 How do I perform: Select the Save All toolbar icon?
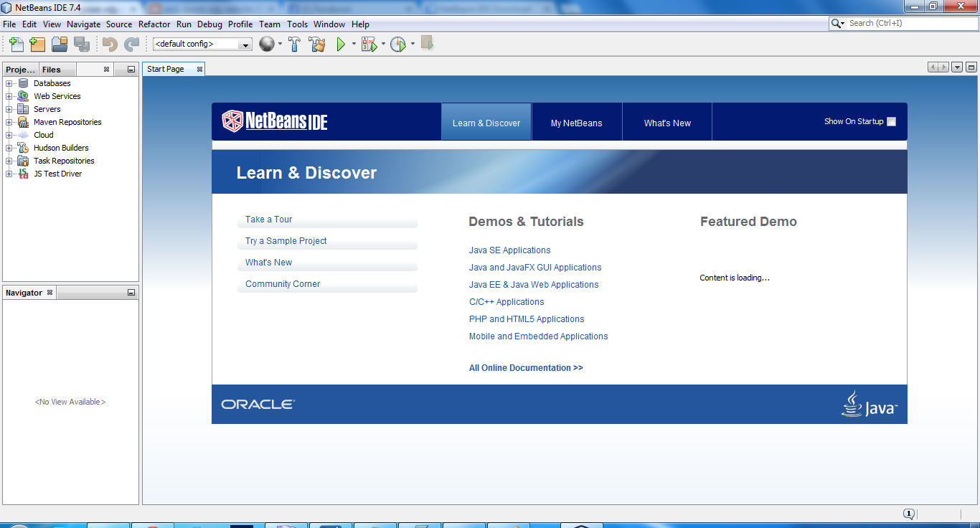pyautogui.click(x=82, y=44)
